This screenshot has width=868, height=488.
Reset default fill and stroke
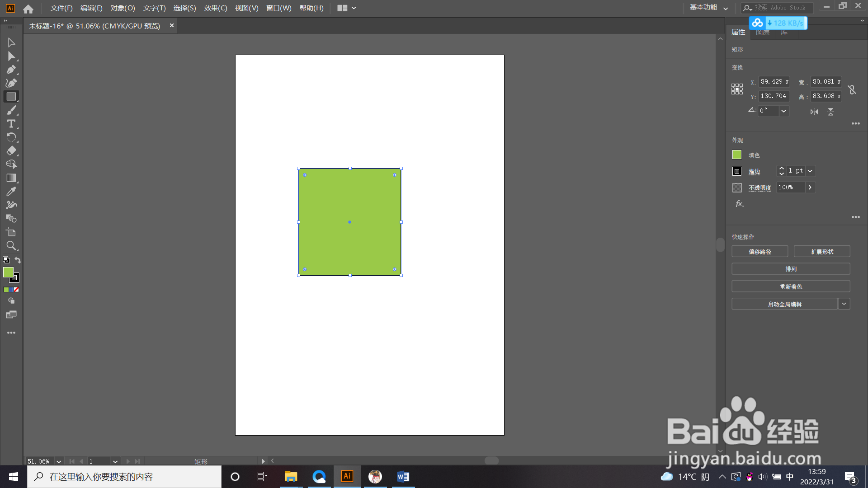pyautogui.click(x=6, y=260)
